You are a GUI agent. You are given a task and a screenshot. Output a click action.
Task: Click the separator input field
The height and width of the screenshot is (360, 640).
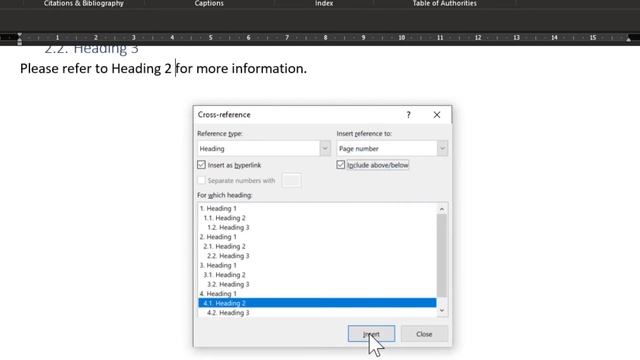point(291,180)
